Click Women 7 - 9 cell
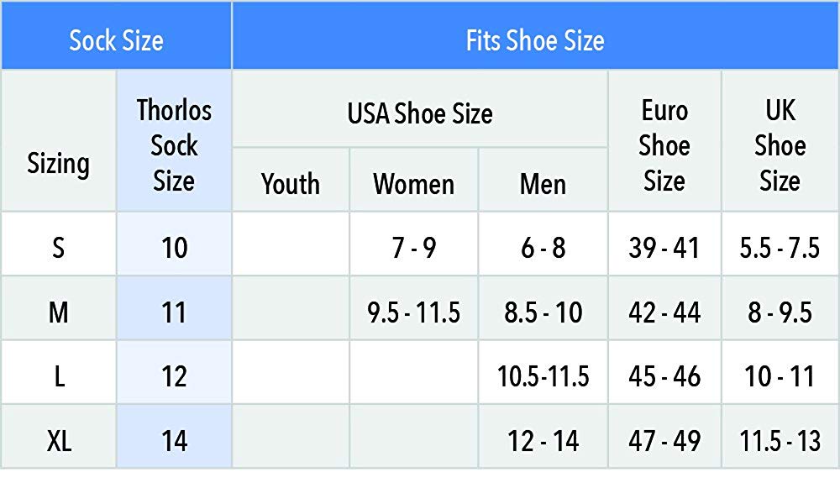Screen dimensions: 840x504 coord(413,244)
